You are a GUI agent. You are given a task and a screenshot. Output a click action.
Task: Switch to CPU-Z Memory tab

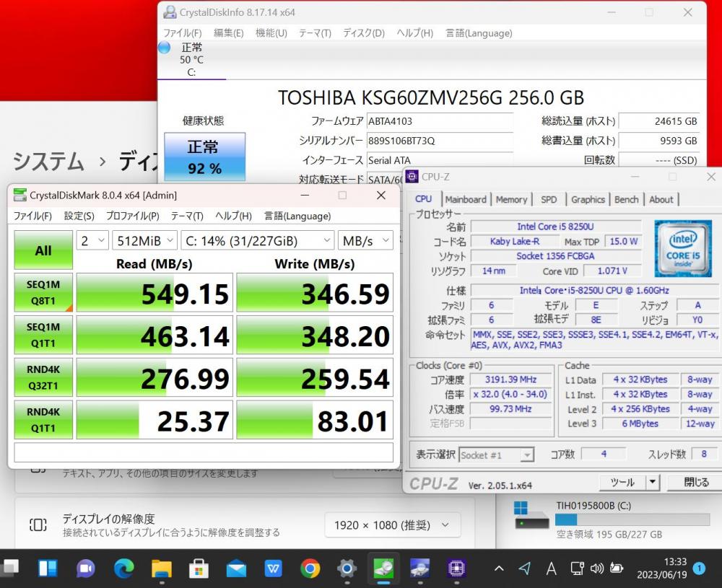(511, 199)
